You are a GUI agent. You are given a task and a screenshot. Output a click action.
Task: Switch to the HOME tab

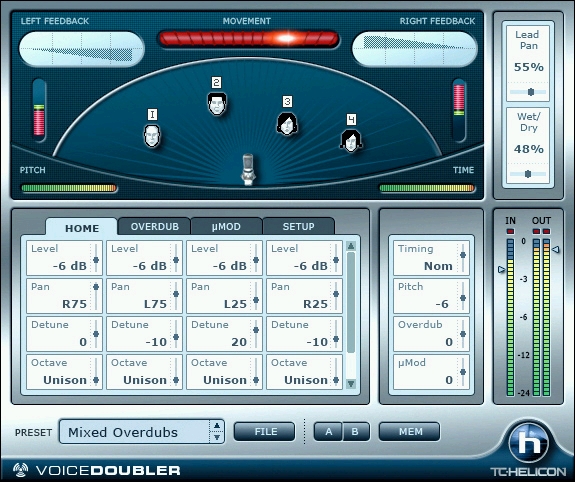(x=82, y=228)
